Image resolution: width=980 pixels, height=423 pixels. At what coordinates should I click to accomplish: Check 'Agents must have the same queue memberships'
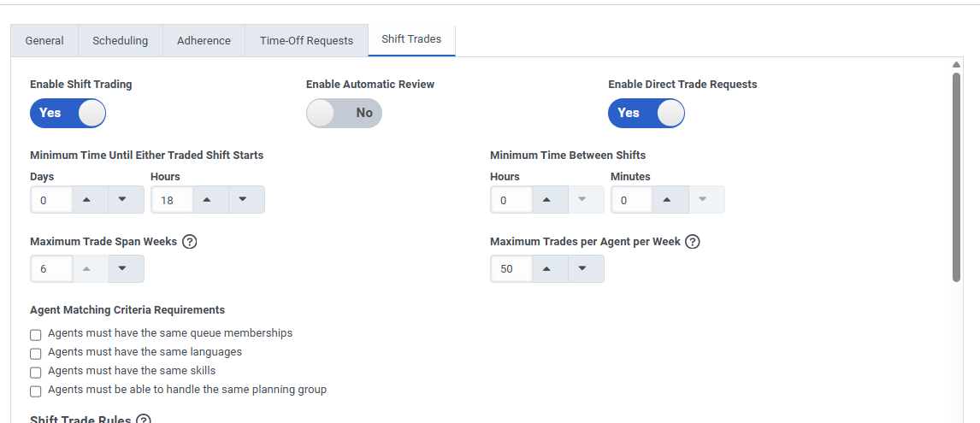click(x=36, y=334)
